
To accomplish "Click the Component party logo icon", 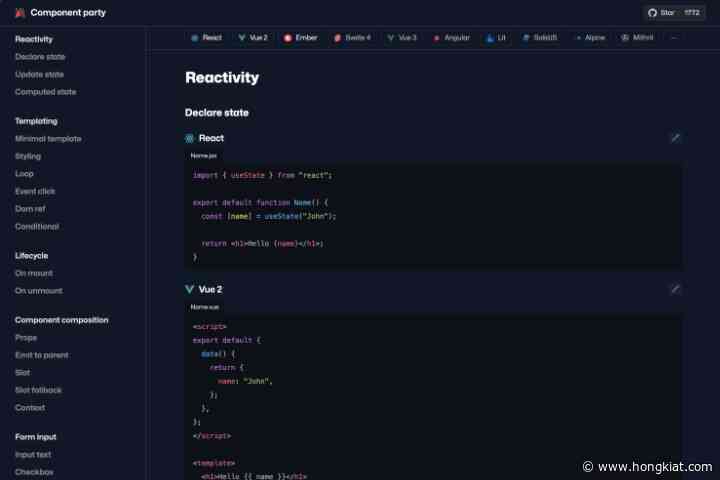I will (20, 13).
